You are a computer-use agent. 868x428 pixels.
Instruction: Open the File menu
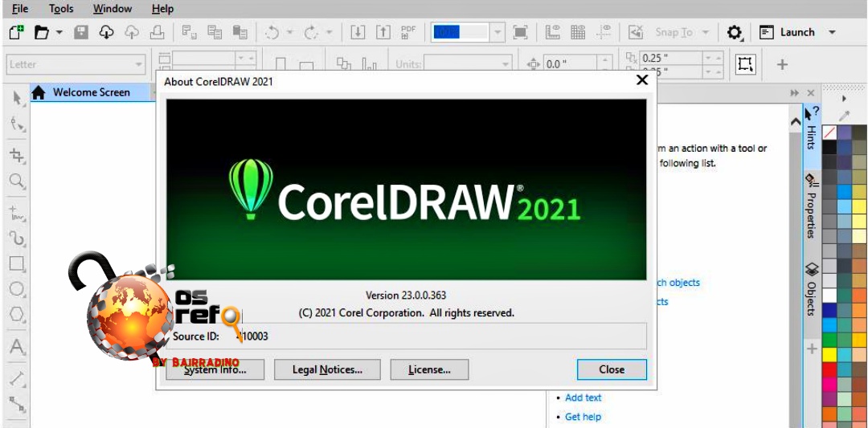pyautogui.click(x=20, y=9)
